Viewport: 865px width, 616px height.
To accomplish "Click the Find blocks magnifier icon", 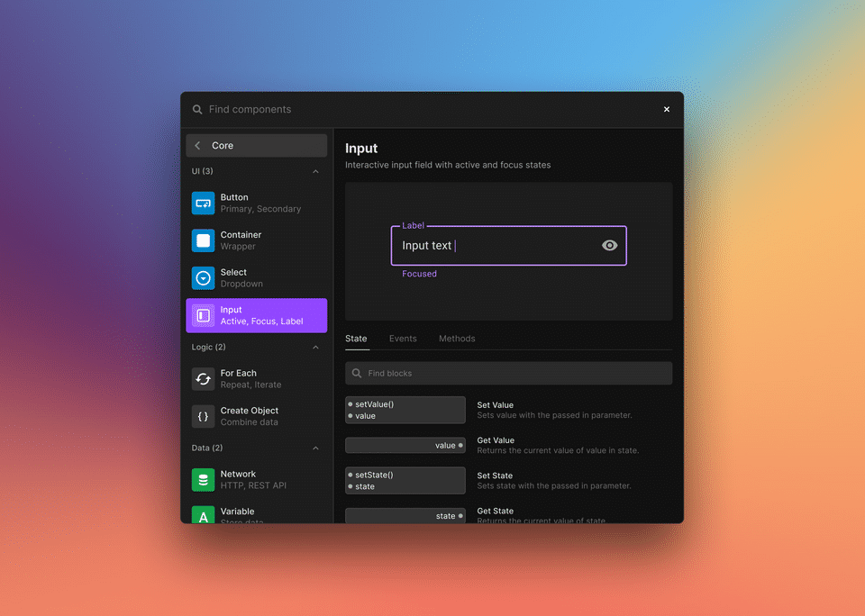I will (x=357, y=374).
